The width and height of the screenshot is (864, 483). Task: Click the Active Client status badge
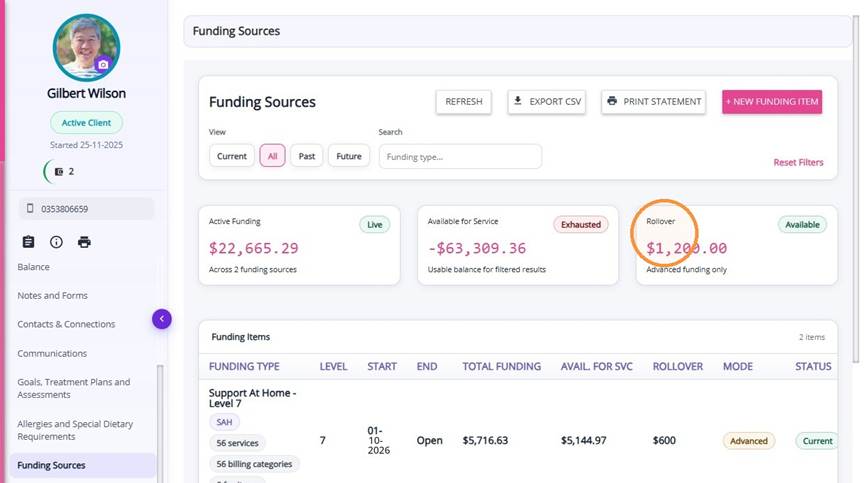click(86, 123)
